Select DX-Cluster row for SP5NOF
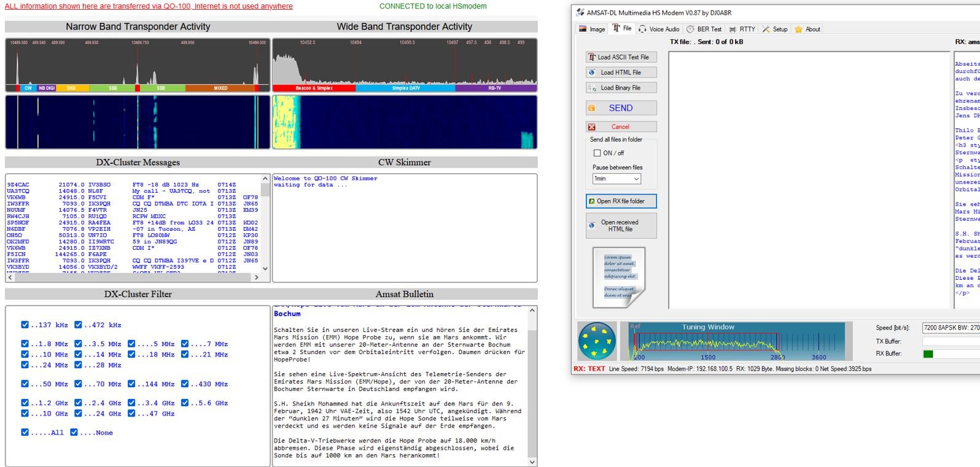 [132, 223]
